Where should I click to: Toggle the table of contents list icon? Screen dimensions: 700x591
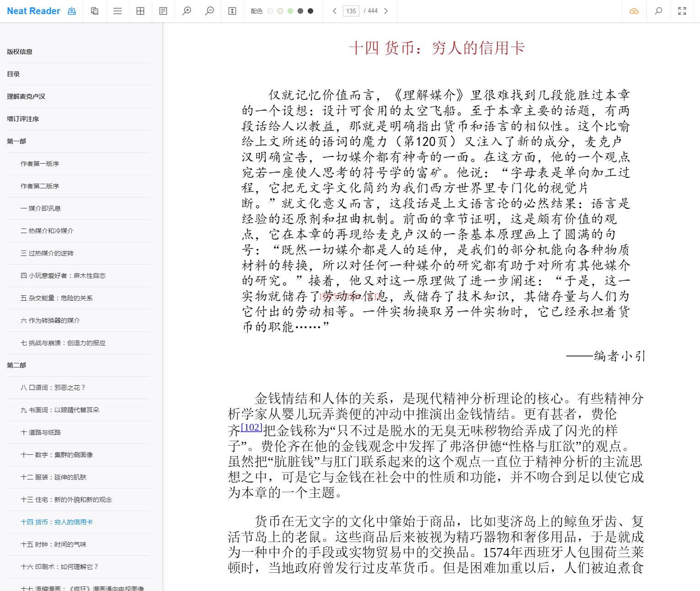[x=118, y=11]
